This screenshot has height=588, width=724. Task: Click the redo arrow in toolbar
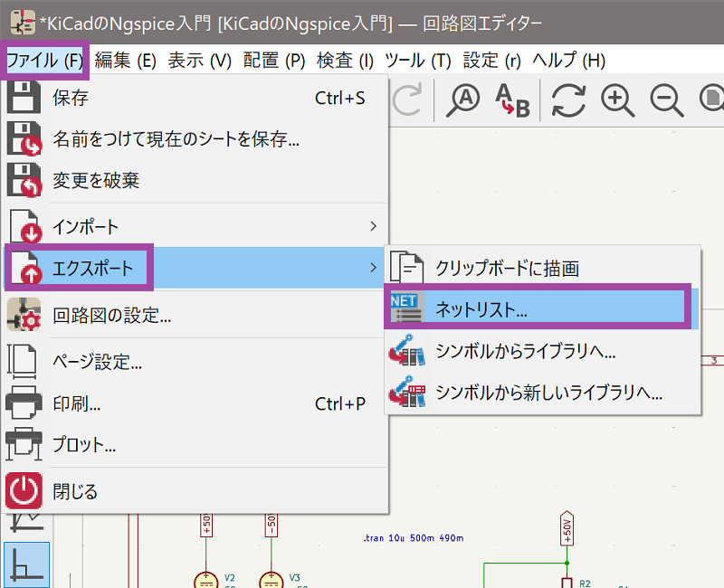[408, 99]
